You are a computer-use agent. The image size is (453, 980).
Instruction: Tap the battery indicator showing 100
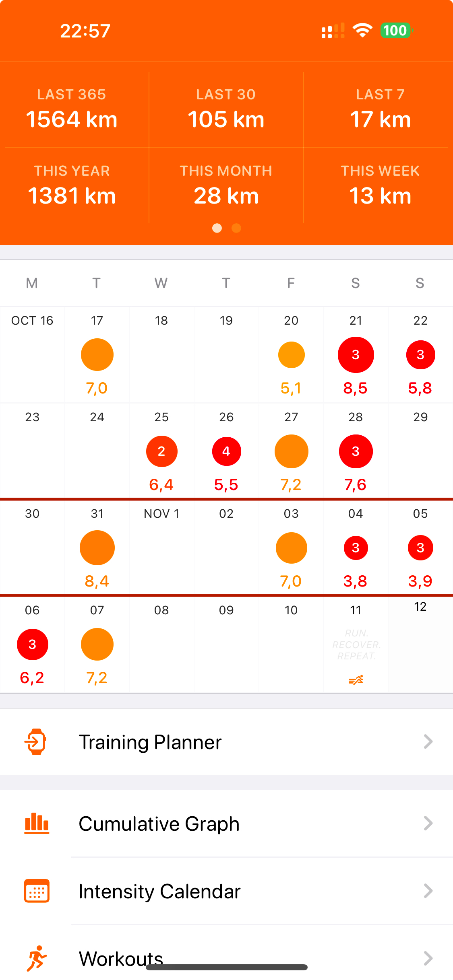[396, 31]
